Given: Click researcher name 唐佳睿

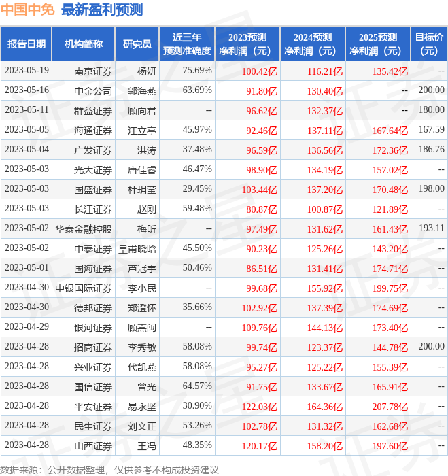Looking at the screenshot, I should (x=142, y=170).
